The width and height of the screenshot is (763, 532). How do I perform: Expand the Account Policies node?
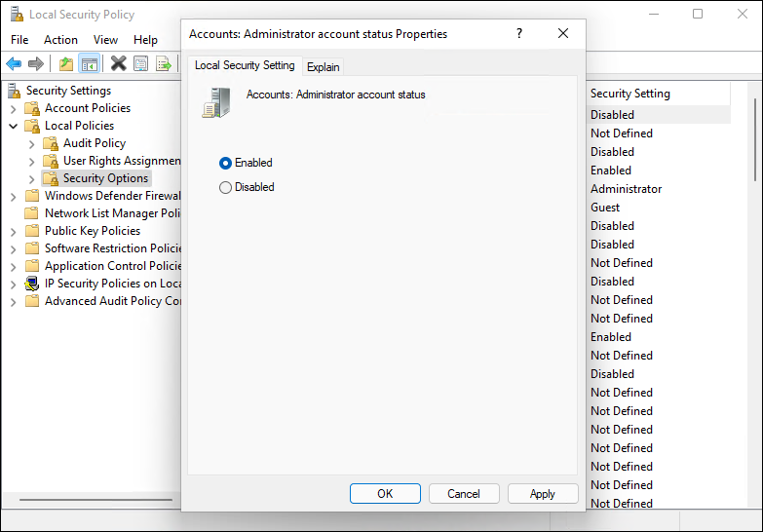click(14, 108)
